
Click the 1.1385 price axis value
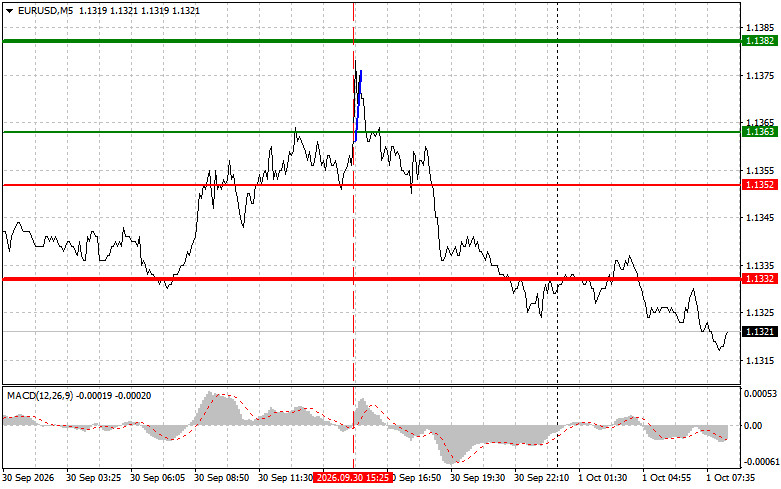pyautogui.click(x=760, y=27)
